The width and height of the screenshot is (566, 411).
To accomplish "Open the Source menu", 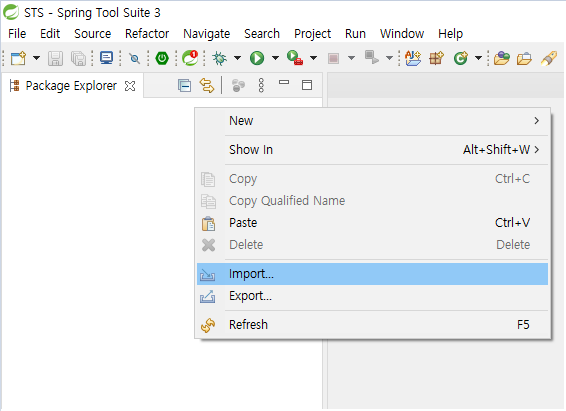I will coord(92,34).
